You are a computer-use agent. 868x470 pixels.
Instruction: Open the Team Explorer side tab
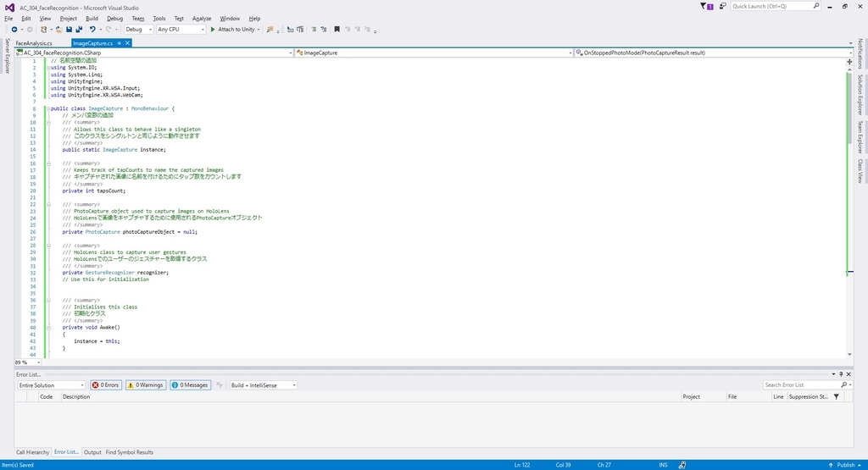tap(860, 137)
